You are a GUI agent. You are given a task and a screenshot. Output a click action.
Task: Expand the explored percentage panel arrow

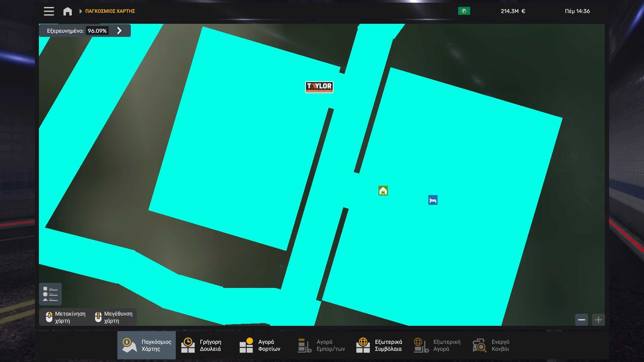119,31
